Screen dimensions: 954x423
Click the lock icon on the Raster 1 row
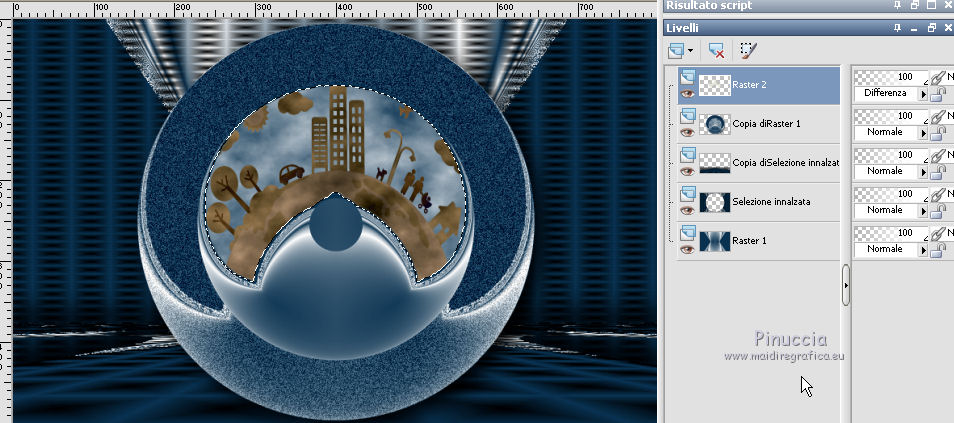(938, 250)
